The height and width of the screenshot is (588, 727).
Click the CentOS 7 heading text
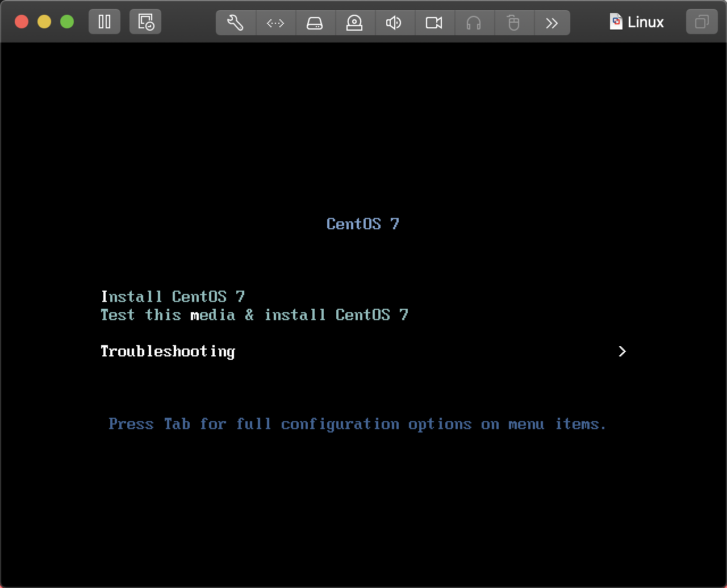tap(363, 224)
